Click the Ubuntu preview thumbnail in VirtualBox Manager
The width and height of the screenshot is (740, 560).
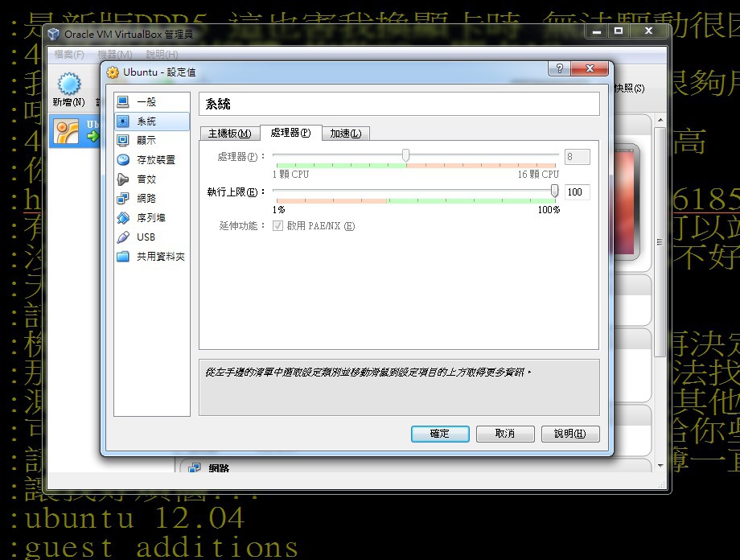[x=627, y=202]
